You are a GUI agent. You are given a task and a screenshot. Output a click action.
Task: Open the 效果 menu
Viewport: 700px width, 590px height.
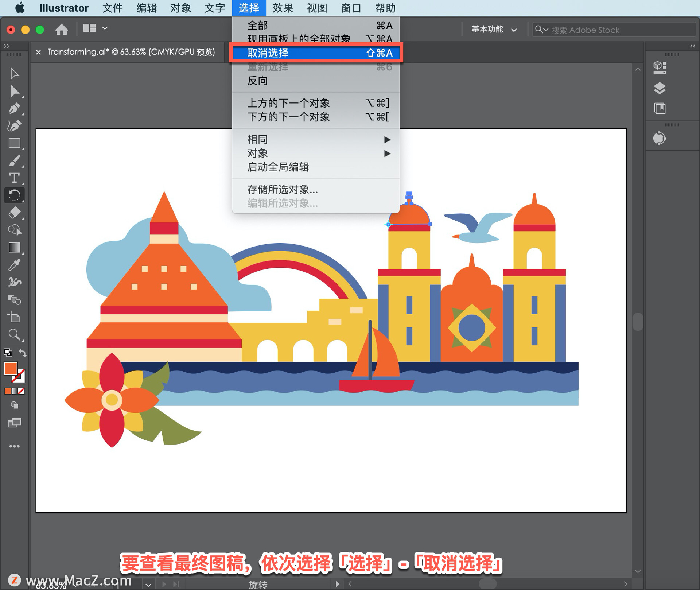click(x=283, y=8)
